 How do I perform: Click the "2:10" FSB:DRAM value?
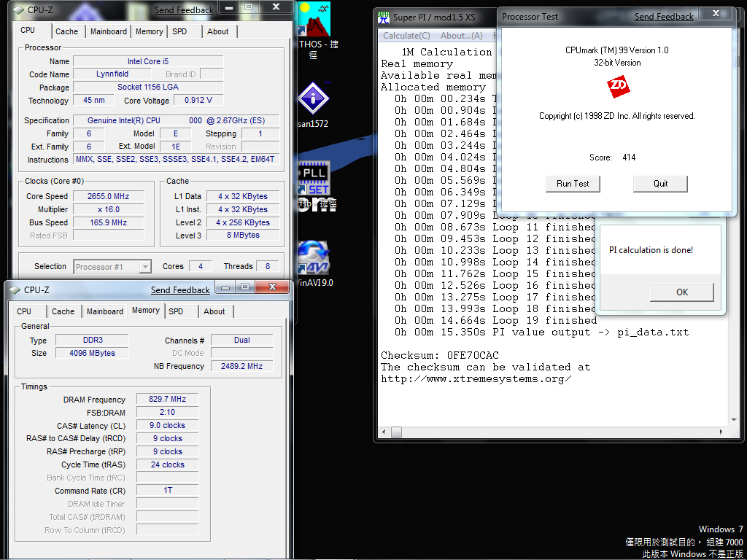point(168,413)
